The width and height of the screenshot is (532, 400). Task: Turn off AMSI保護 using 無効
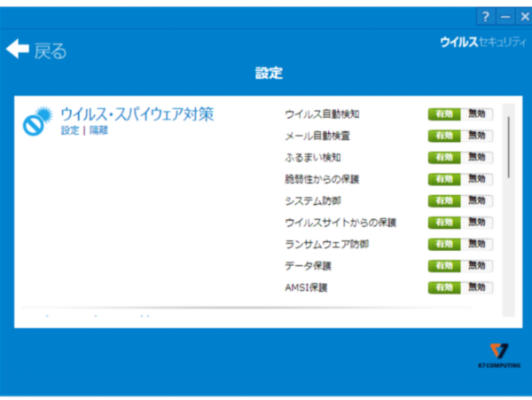(x=478, y=286)
